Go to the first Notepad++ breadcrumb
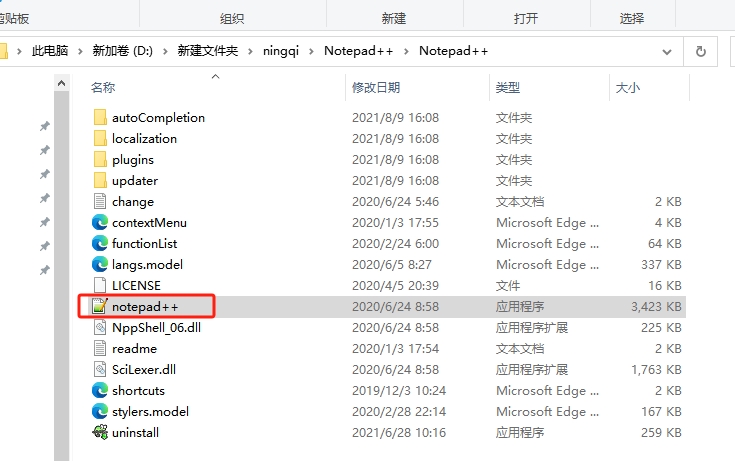735x461 pixels. pyautogui.click(x=359, y=51)
